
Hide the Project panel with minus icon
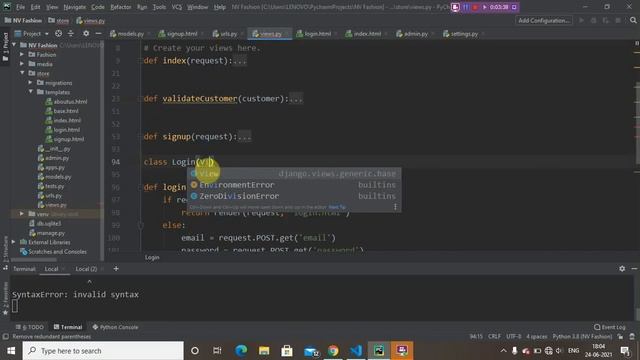tap(98, 34)
